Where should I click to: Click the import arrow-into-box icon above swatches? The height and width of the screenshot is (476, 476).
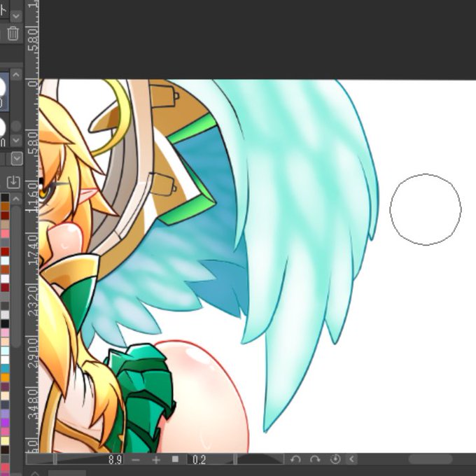[x=13, y=181]
